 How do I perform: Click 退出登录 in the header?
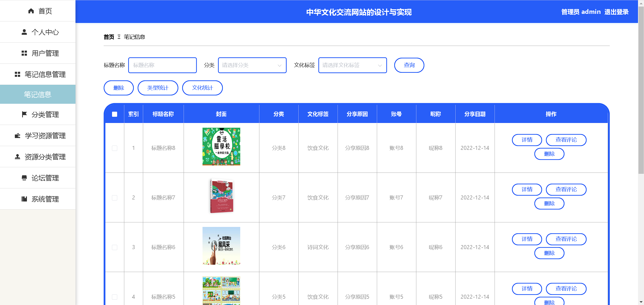(616, 12)
